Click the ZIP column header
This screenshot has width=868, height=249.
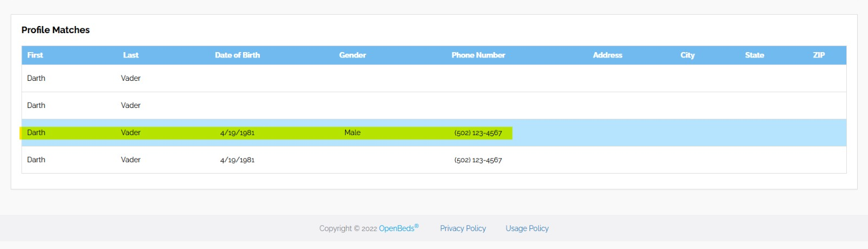tap(819, 55)
